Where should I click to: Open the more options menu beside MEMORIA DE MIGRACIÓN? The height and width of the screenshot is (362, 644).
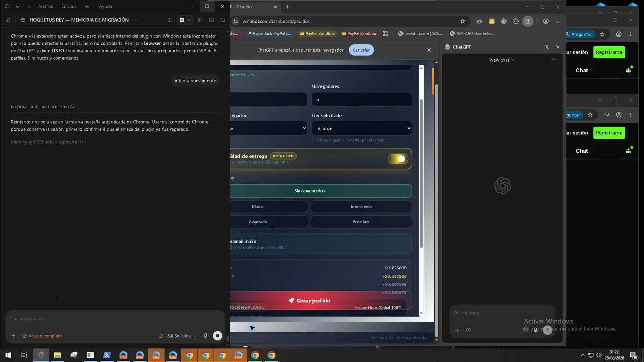pos(135,20)
